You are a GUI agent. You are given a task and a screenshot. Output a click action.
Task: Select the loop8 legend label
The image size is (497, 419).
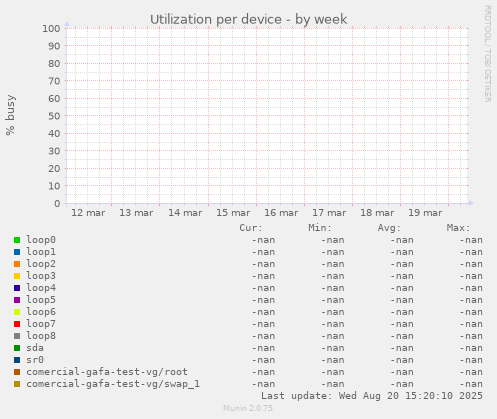(41, 336)
